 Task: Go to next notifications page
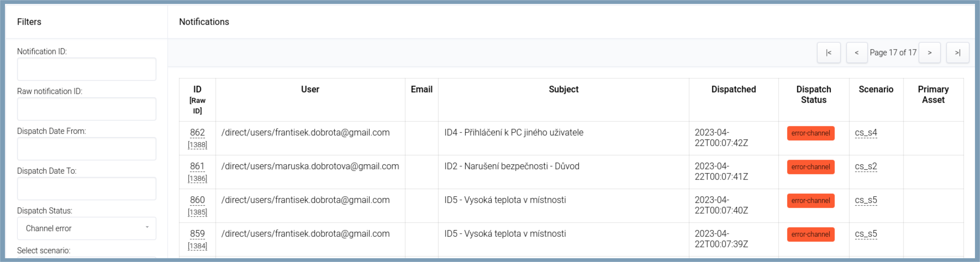929,53
